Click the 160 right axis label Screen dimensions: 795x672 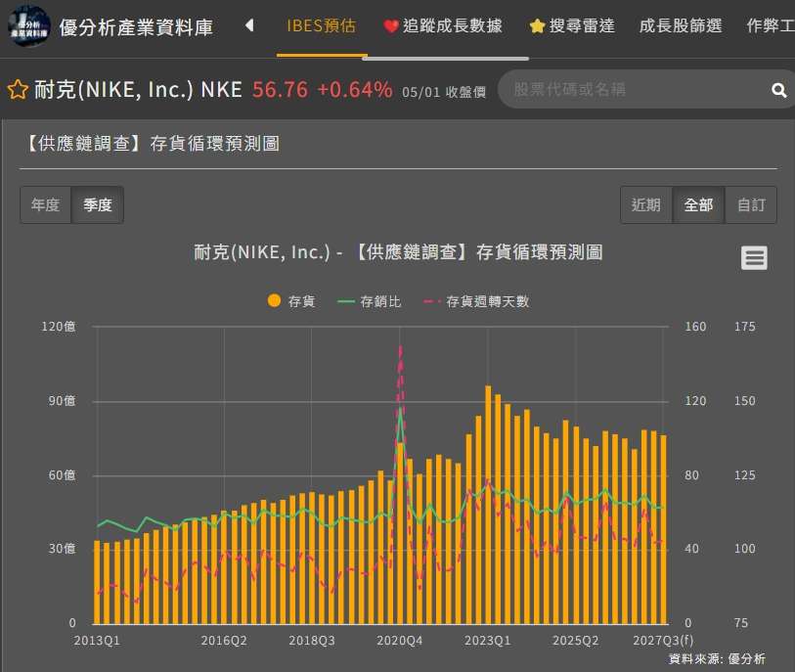[x=695, y=327]
